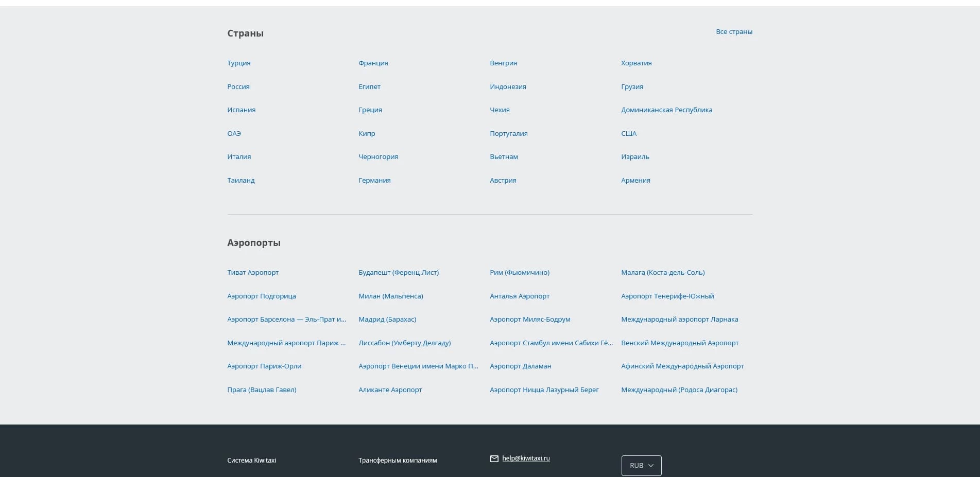The image size is (980, 477).
Task: Click the Рим (Фьюмичино) airport link
Action: tap(520, 273)
